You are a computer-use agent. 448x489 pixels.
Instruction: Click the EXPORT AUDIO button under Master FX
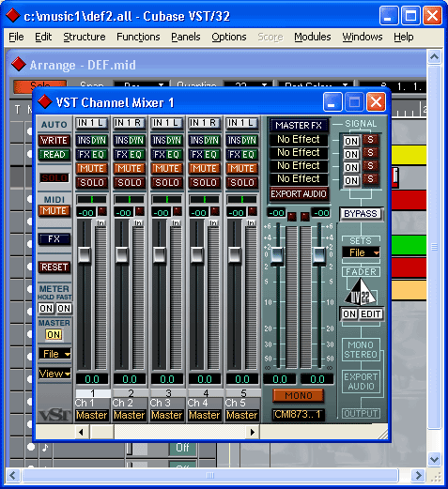coord(299,194)
